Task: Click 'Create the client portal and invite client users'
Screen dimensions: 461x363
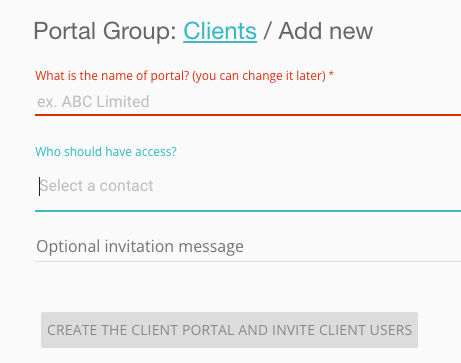Action: click(x=229, y=330)
